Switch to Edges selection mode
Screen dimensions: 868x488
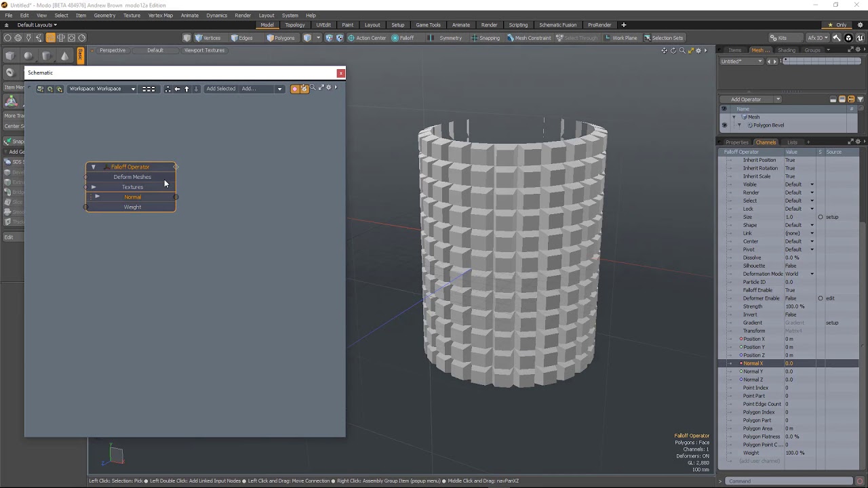[241, 38]
